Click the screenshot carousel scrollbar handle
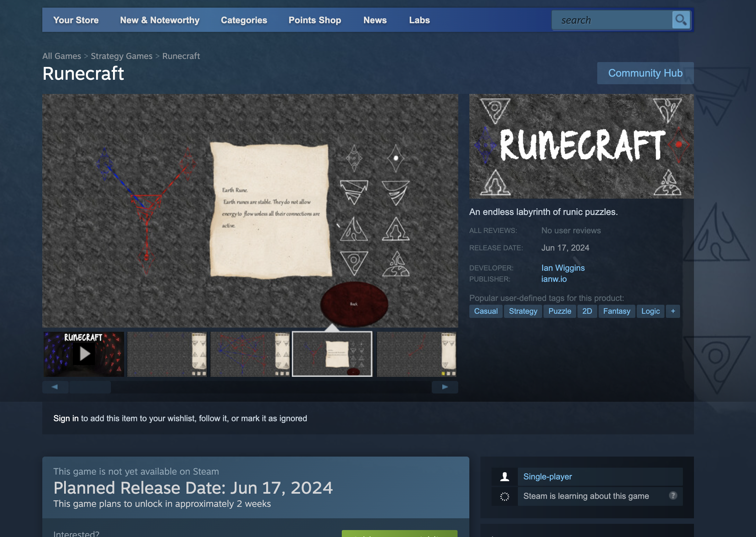 click(90, 387)
